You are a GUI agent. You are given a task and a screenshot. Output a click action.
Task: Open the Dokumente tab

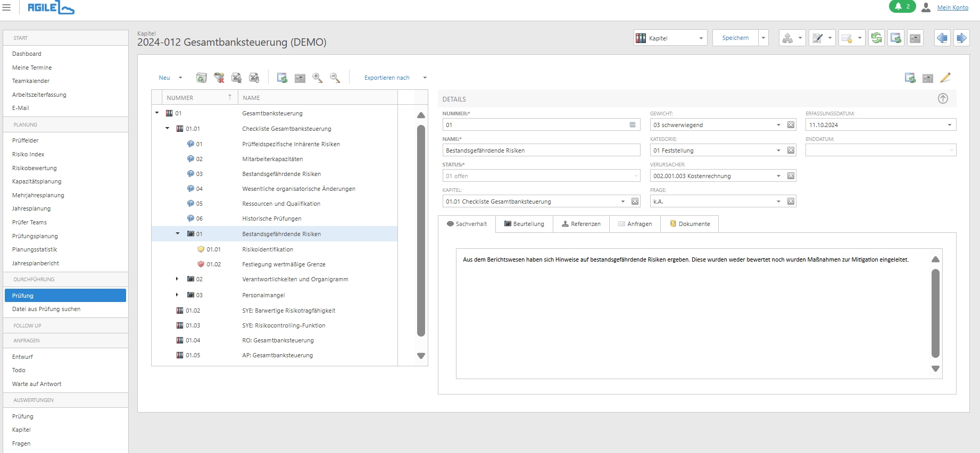(690, 224)
